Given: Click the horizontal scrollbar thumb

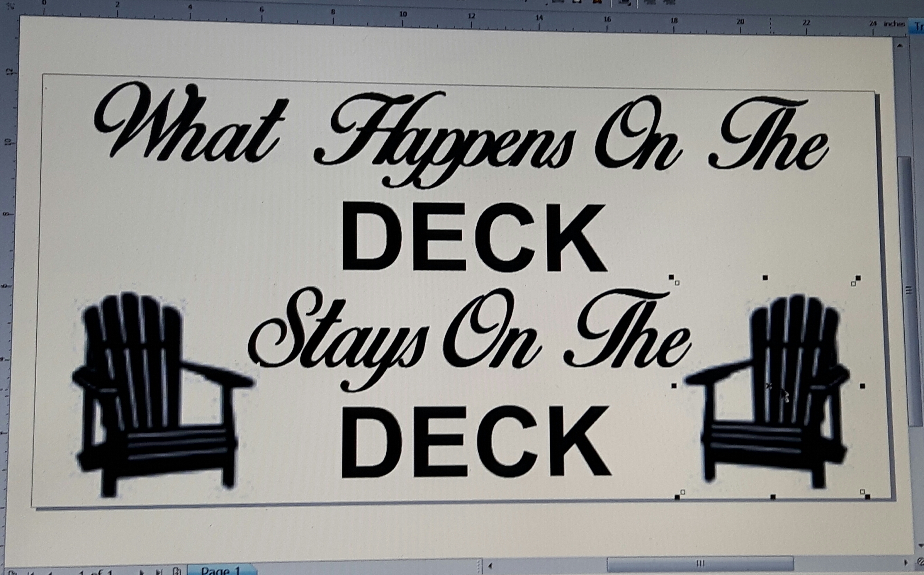Looking at the screenshot, I should pos(700,563).
